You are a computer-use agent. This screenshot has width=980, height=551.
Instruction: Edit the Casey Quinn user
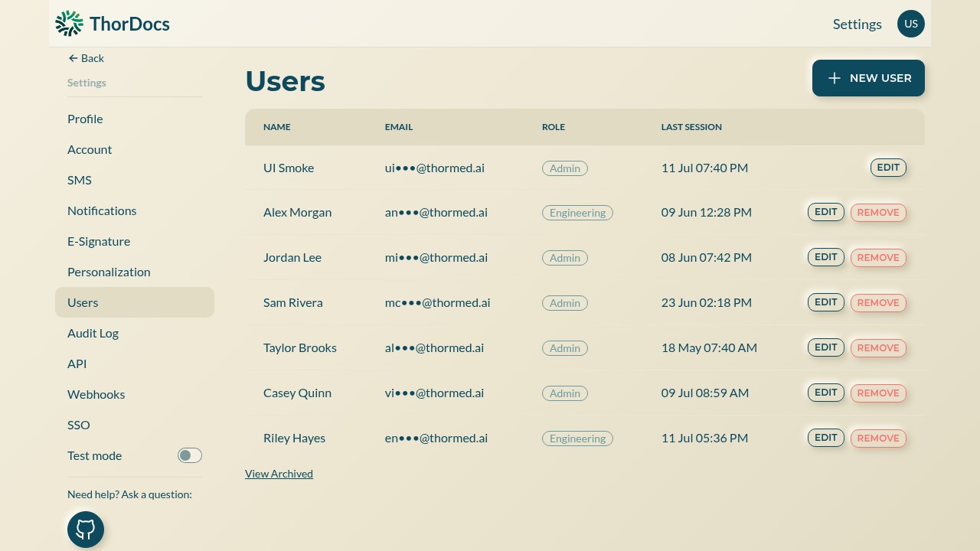pos(826,393)
